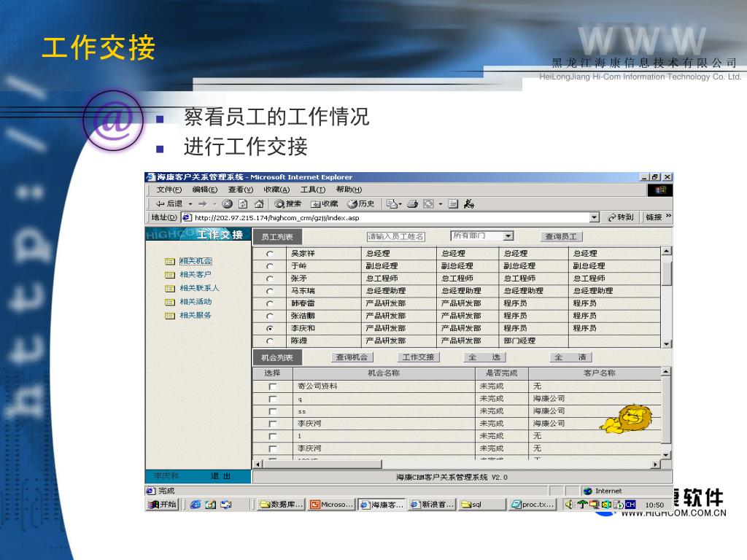
Task: Select radio button for 李庆和
Action: pos(270,328)
